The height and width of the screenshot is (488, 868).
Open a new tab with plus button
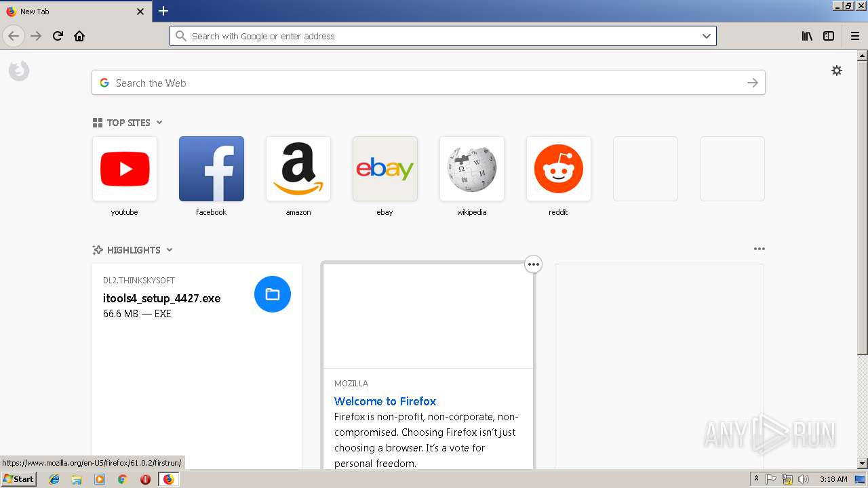point(163,11)
